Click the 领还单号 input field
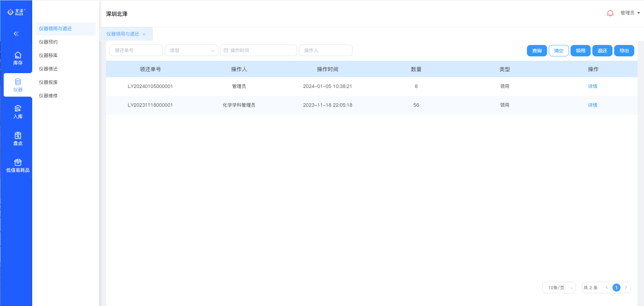 [x=136, y=50]
